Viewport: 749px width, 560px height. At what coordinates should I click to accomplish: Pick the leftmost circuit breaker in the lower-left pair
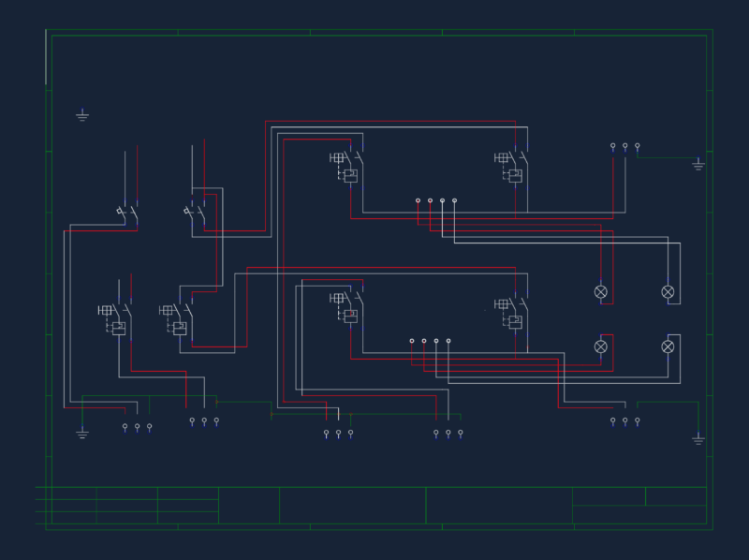click(x=115, y=319)
